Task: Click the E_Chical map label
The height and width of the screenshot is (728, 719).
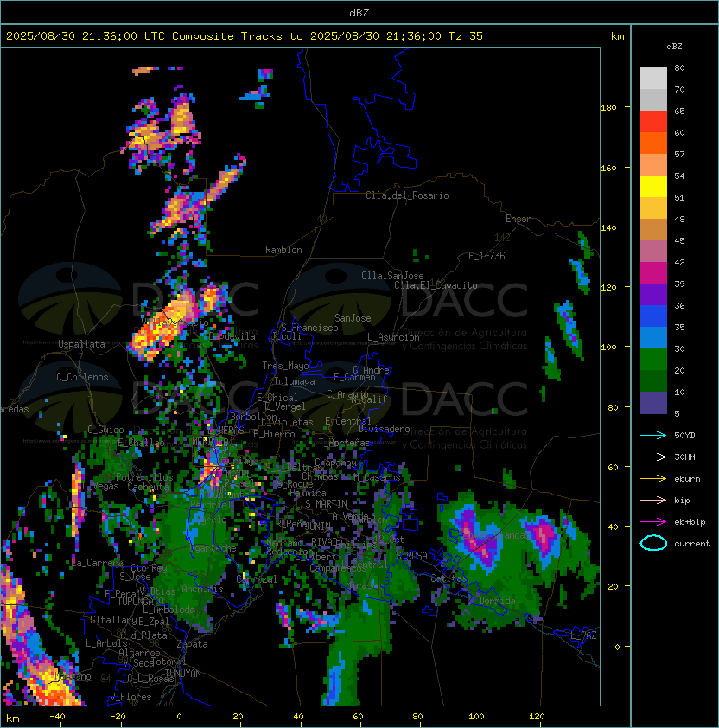Action: (x=277, y=398)
